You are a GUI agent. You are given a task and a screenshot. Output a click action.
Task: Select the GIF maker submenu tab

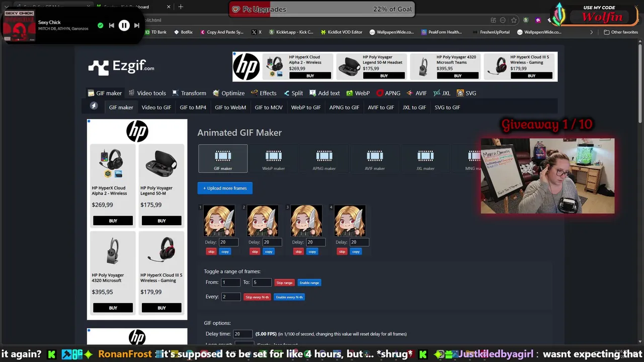pos(121,107)
